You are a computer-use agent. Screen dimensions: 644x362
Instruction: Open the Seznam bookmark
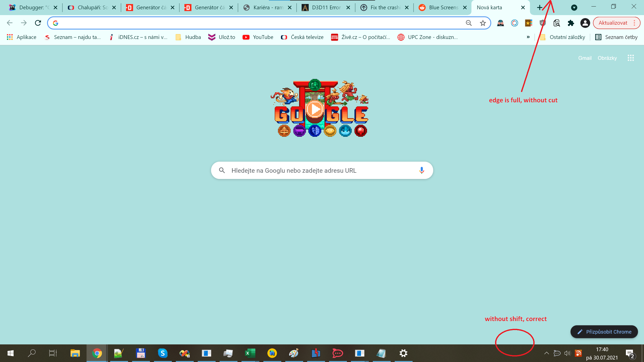[73, 37]
